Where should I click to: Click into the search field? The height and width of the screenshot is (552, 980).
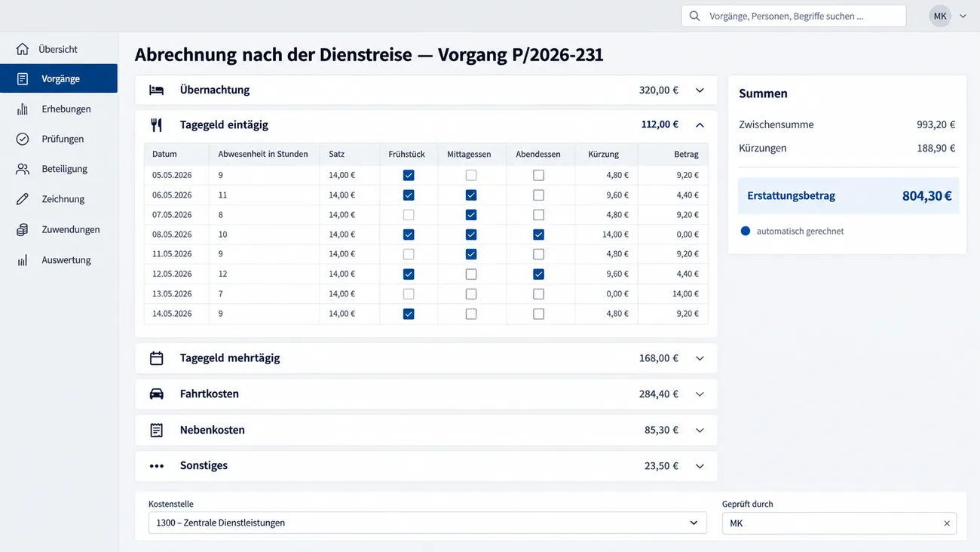(794, 16)
